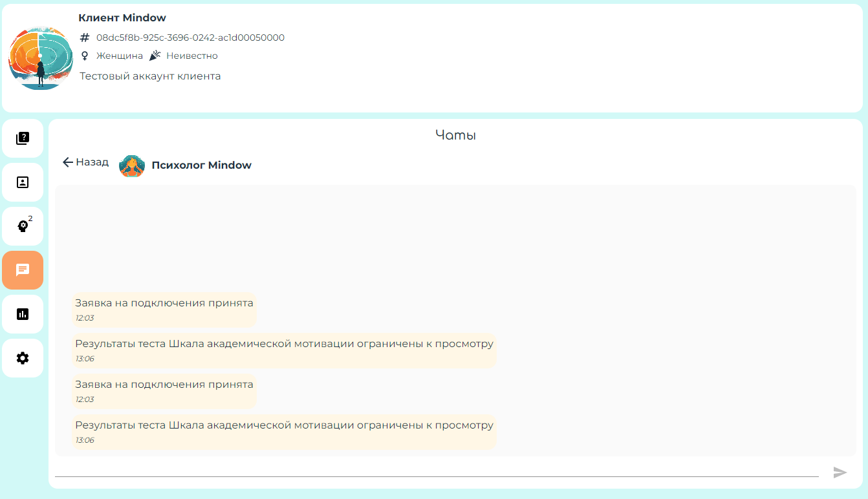Viewport: 868px width, 499px height.
Task: Click the message text input field
Action: [437, 470]
